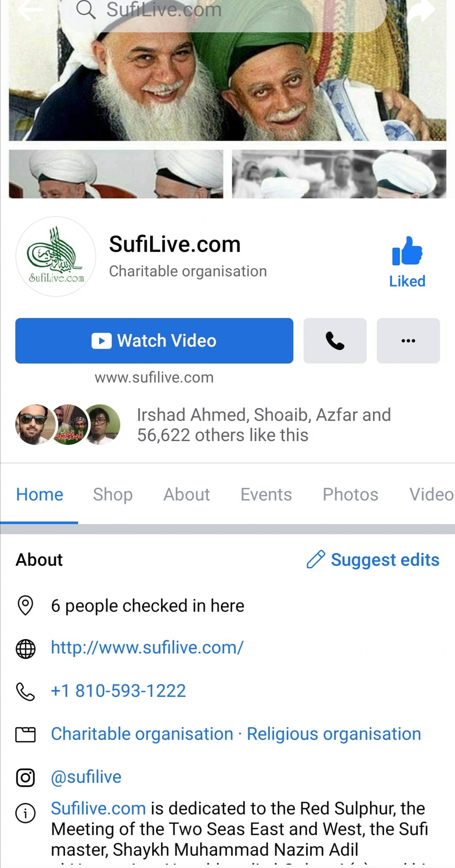The image size is (455, 868).
Task: Open the Events tab
Action: 266,494
